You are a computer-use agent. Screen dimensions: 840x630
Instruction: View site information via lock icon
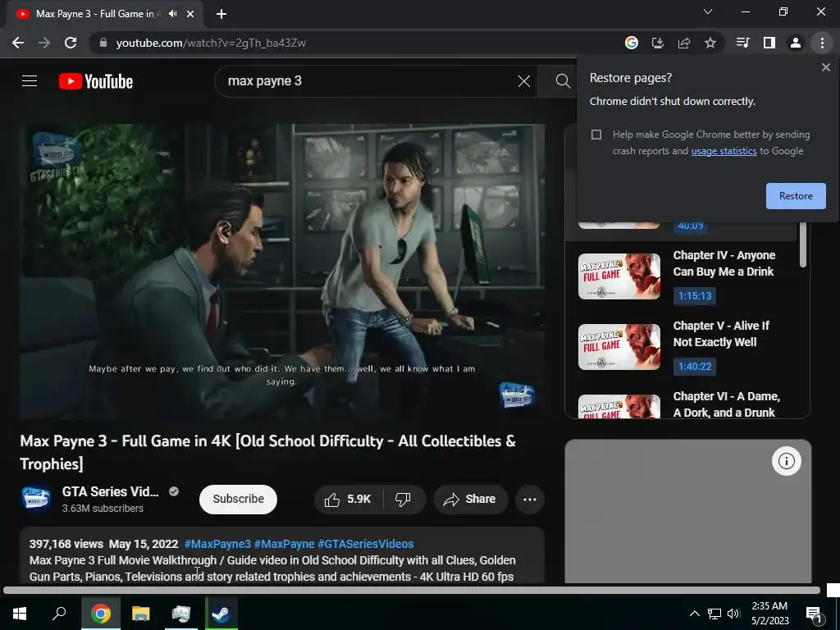(x=103, y=43)
